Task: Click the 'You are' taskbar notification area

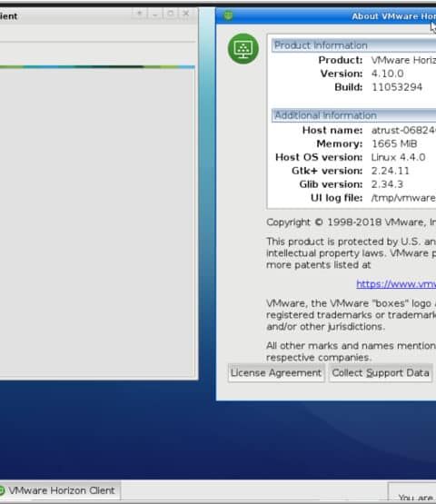Action: tap(412, 492)
